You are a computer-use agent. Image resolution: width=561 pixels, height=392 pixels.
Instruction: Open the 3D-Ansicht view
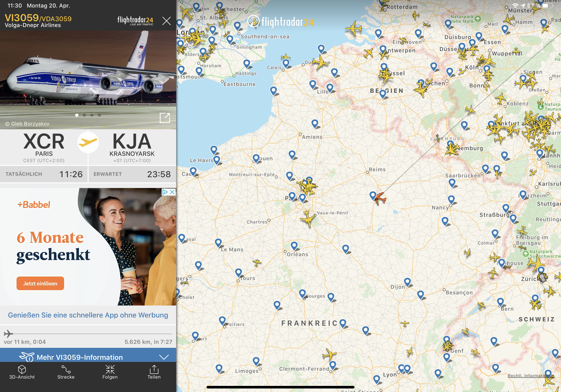click(x=22, y=372)
